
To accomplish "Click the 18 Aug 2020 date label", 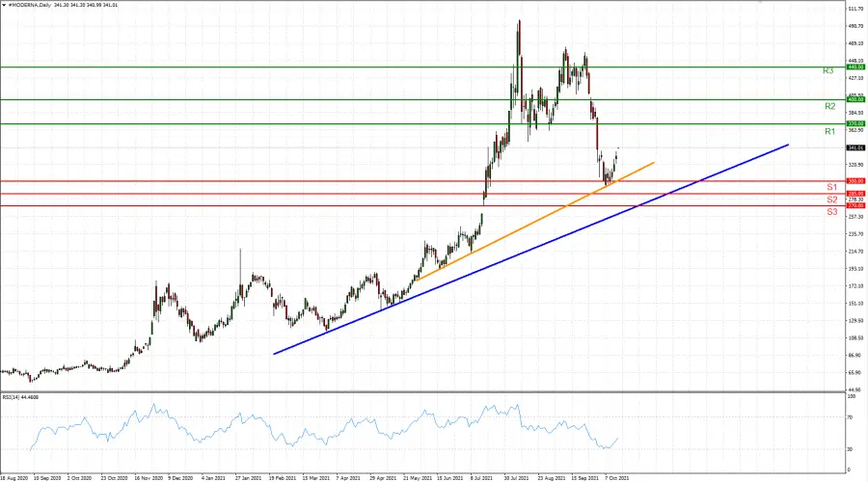I will coord(14,477).
